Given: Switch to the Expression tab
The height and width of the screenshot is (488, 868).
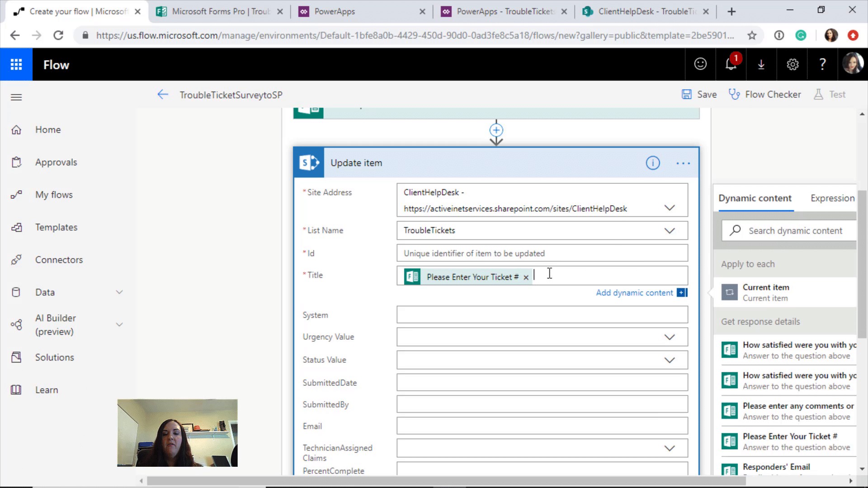Looking at the screenshot, I should (x=832, y=198).
